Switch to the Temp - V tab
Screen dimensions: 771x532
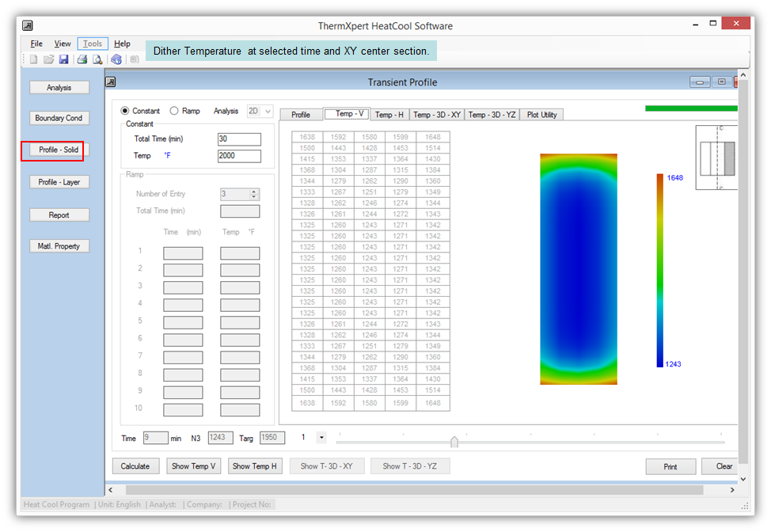(346, 113)
